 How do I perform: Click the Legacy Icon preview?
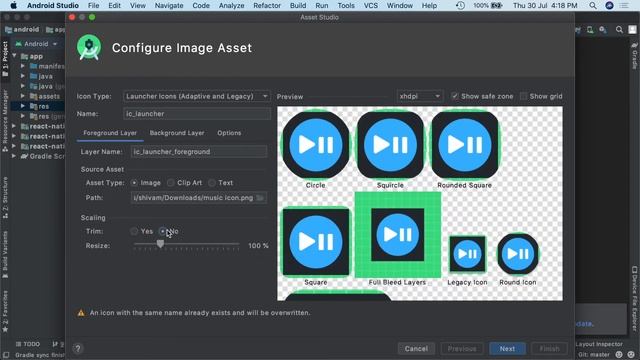point(467,254)
